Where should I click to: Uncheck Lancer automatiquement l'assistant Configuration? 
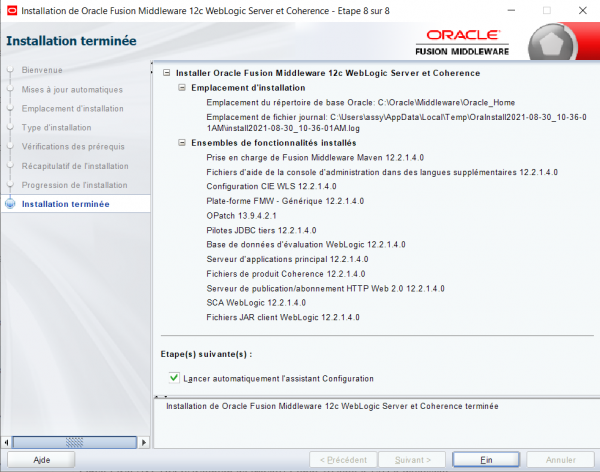tap(174, 378)
